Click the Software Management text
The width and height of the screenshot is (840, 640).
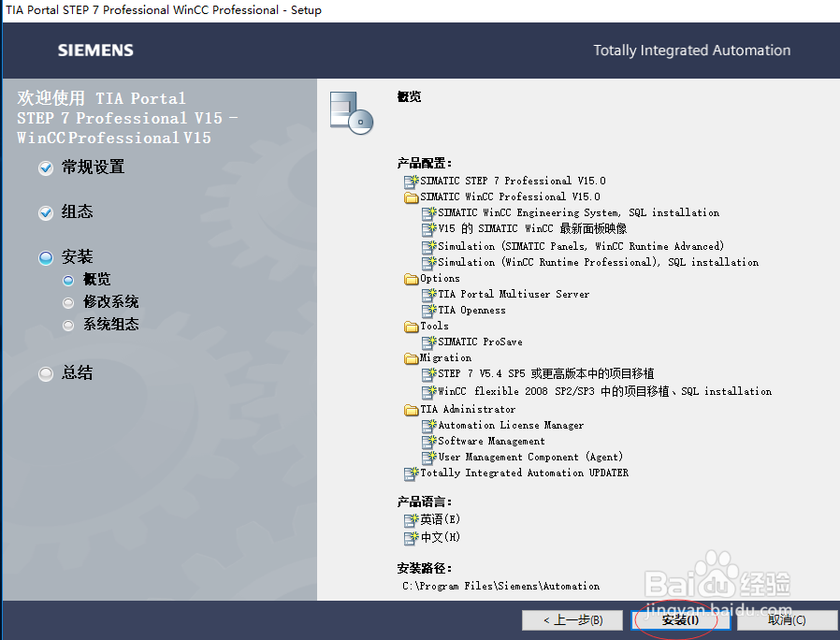click(x=492, y=442)
